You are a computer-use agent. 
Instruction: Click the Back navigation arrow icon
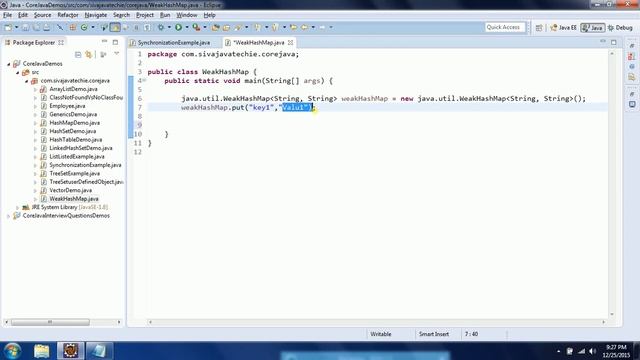[304, 27]
